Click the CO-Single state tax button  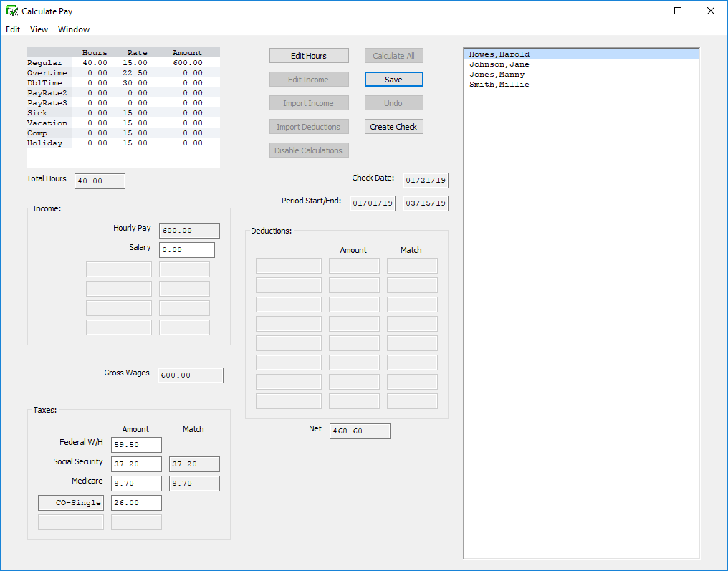click(x=70, y=502)
